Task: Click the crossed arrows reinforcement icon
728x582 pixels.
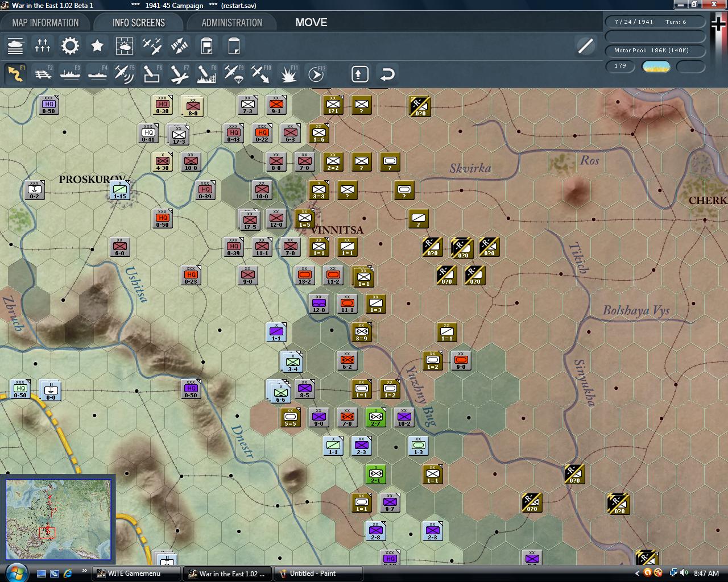Action: coord(179,45)
